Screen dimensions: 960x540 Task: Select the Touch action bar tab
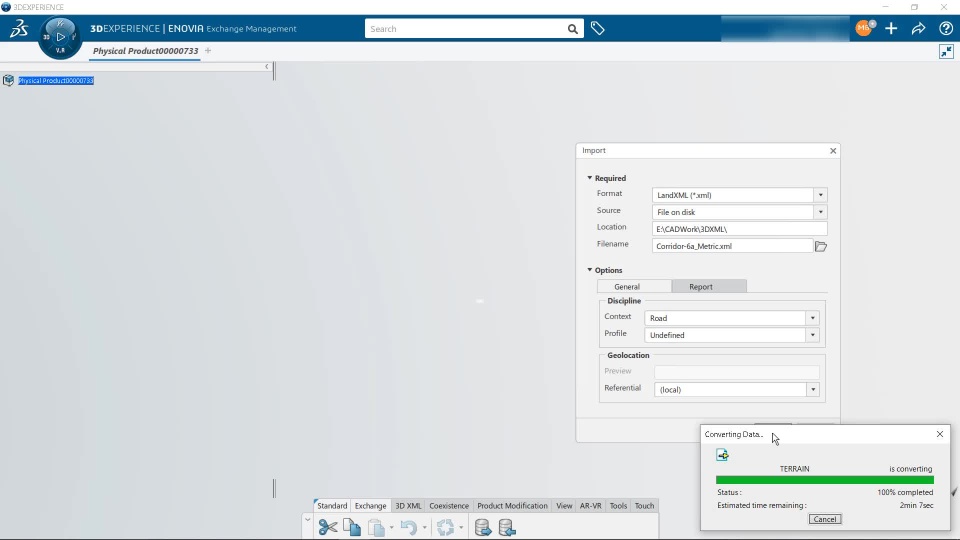[x=644, y=506]
